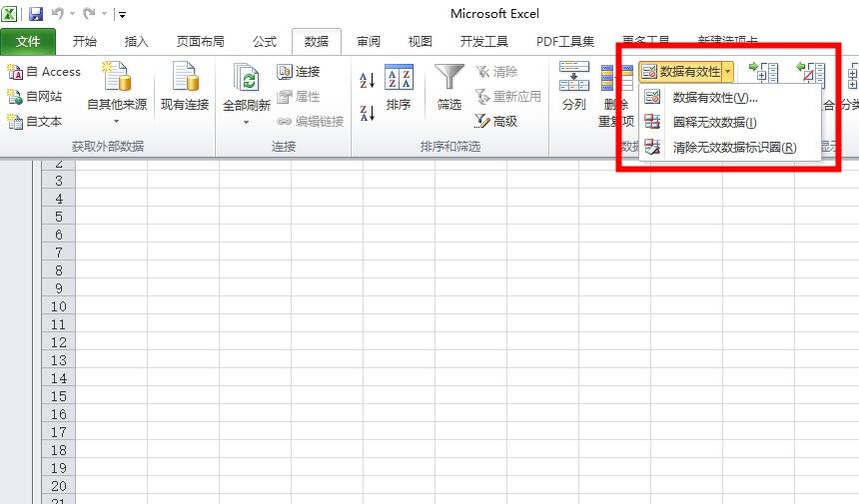Select row header 3
This screenshot has width=859, height=504.
tap(59, 181)
